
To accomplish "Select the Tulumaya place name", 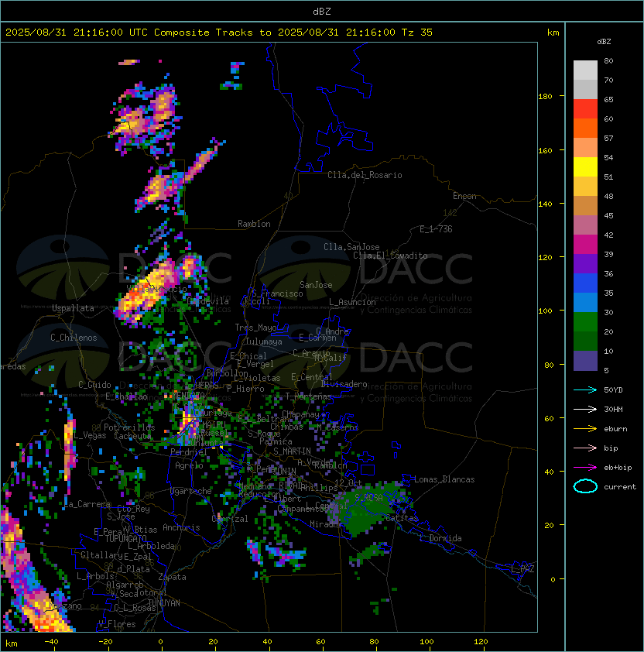I will (264, 341).
